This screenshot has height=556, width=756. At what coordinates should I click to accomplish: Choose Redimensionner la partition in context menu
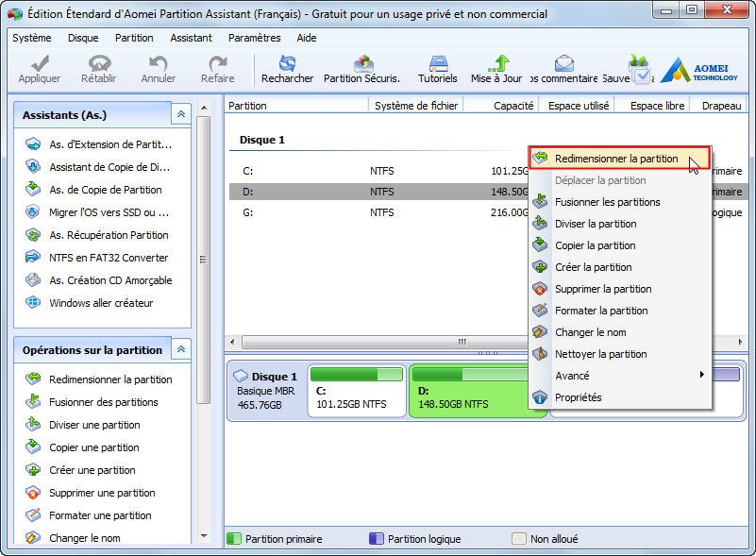point(620,159)
